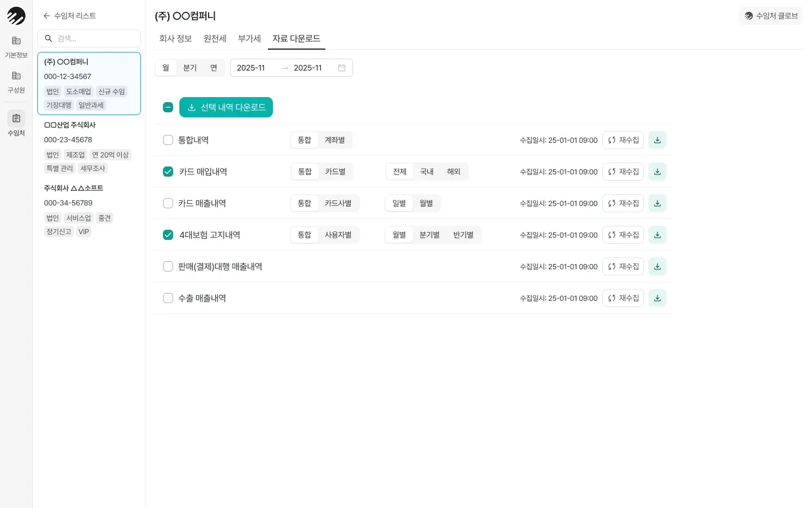812x508 pixels.
Task: Open the 회사 정보 tab
Action: click(175, 38)
